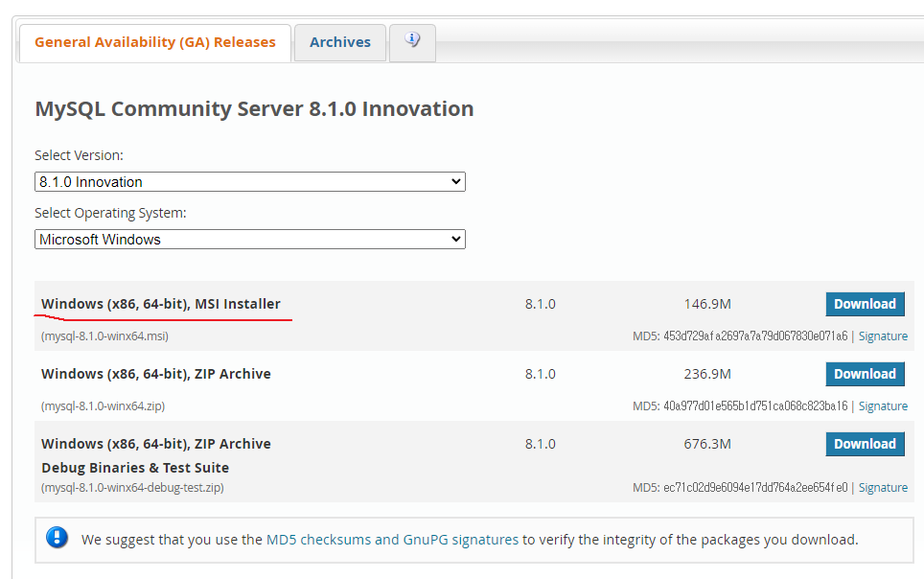Click the (mysql-8.1.0-winx64.zip) file name
Screen dimensions: 924x579
pyautogui.click(x=104, y=406)
